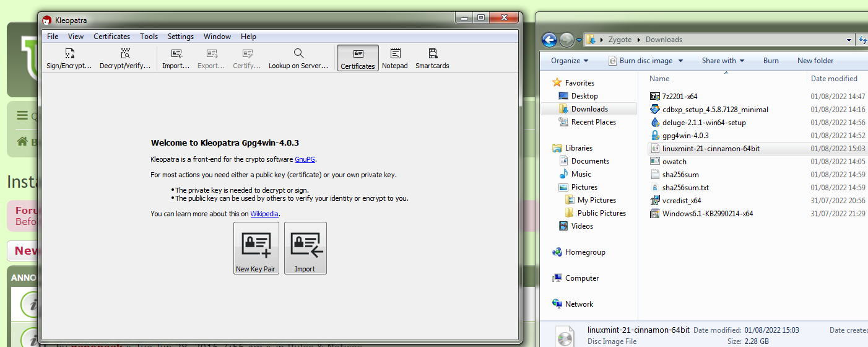Image resolution: width=868 pixels, height=347 pixels.
Task: Open the Notepad view
Action: (395, 58)
